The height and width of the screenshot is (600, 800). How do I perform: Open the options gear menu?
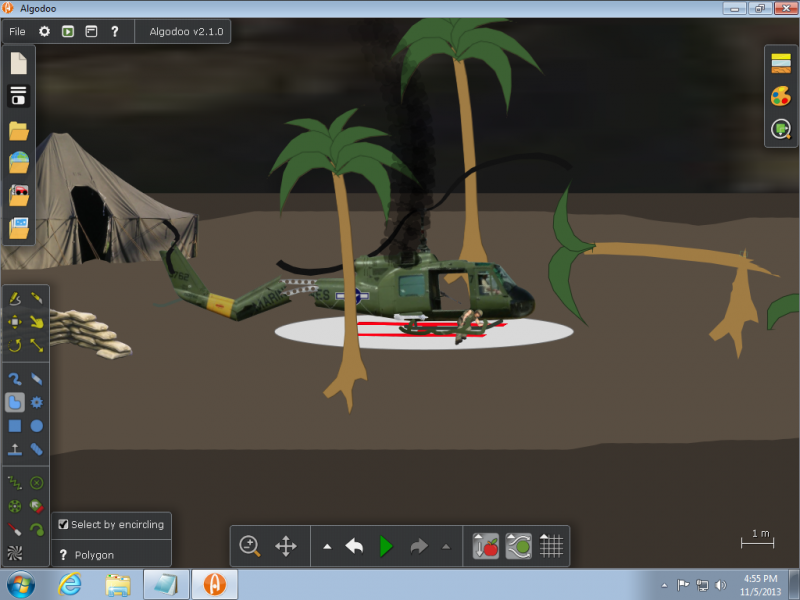pyautogui.click(x=44, y=31)
